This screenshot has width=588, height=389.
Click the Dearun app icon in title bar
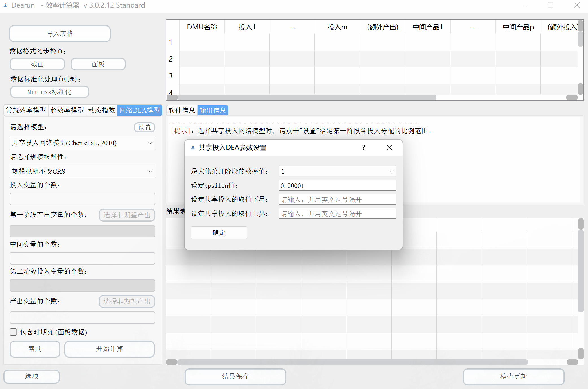[x=5, y=5]
